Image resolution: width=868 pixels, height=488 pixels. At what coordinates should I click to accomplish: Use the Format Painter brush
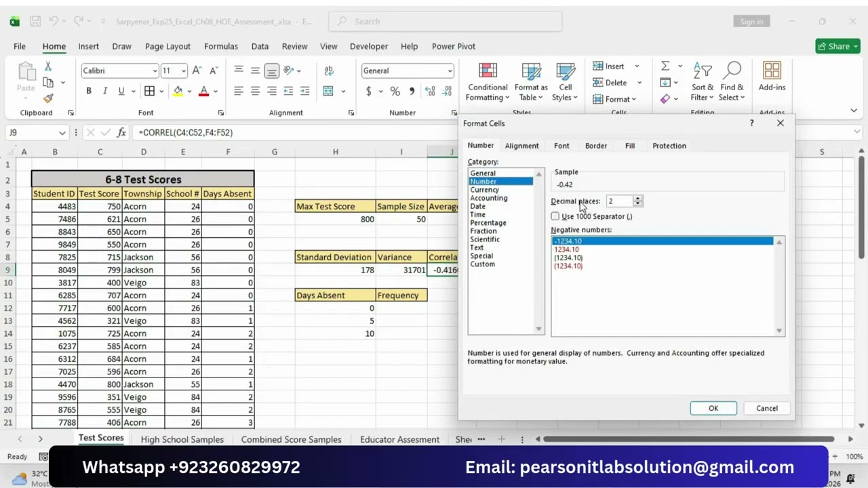pos(48,98)
